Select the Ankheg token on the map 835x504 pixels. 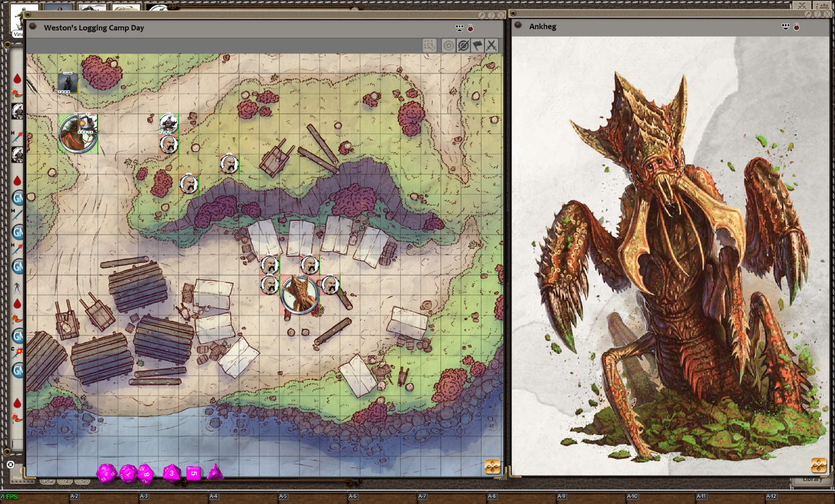point(300,295)
